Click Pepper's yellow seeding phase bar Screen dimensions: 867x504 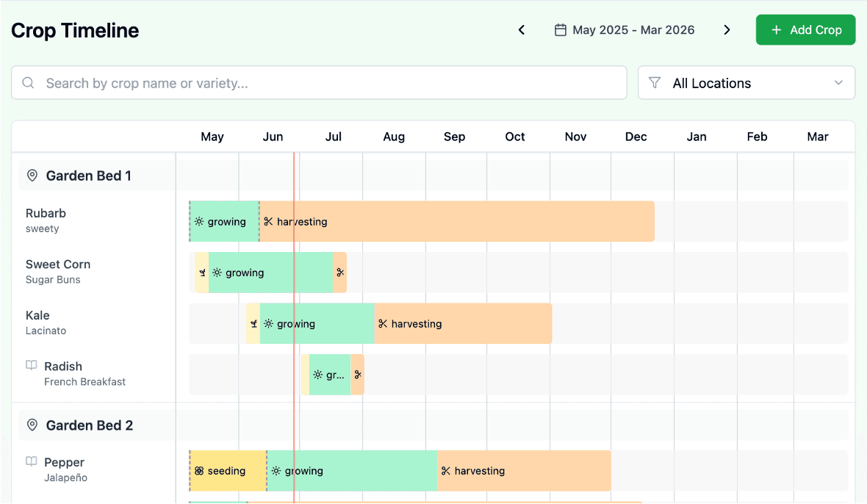click(x=228, y=471)
